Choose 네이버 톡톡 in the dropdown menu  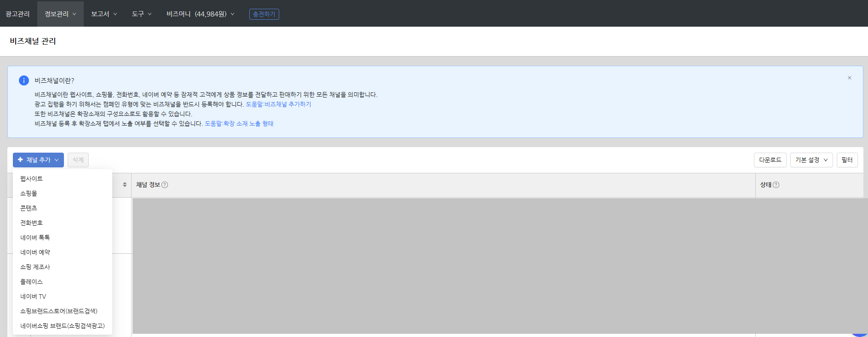(x=35, y=238)
